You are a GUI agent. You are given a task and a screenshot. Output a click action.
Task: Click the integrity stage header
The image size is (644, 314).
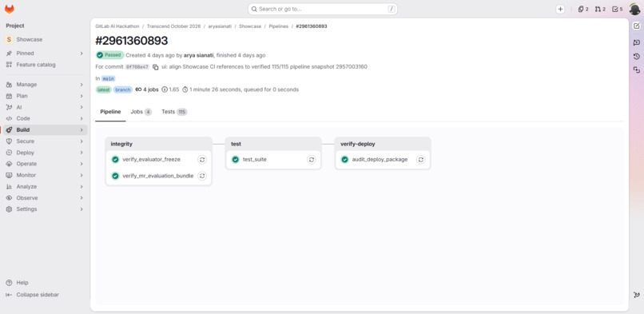coord(121,144)
